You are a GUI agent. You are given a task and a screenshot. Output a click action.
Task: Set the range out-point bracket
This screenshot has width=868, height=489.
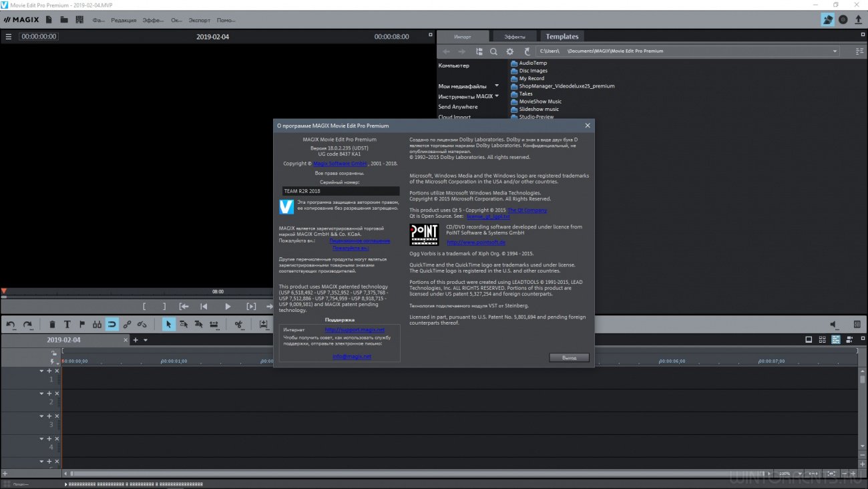[164, 307]
